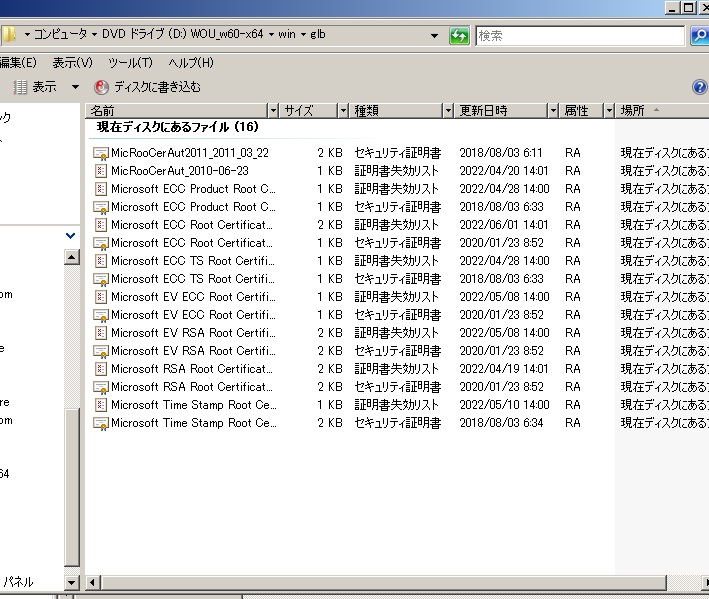Viewport: 709px width, 599px height.
Task: Select group header 現在ディスクにあるファイル (16)
Action: [177, 127]
